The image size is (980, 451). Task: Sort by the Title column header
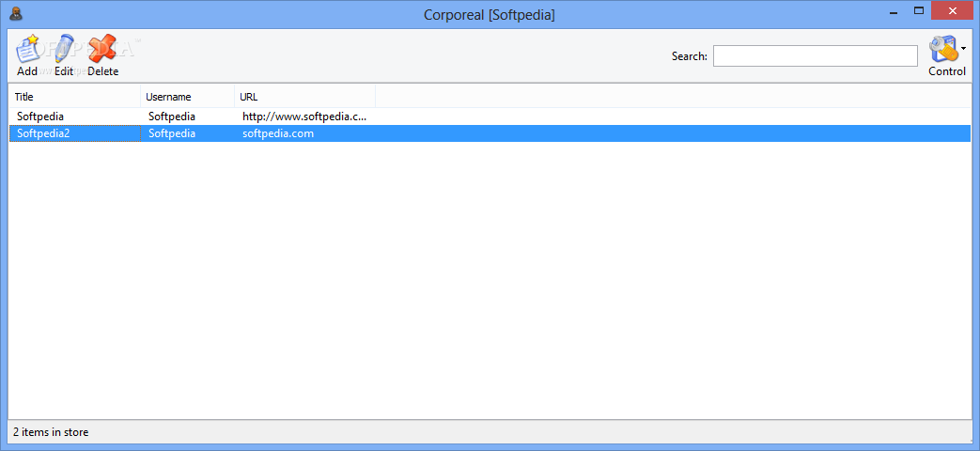74,97
